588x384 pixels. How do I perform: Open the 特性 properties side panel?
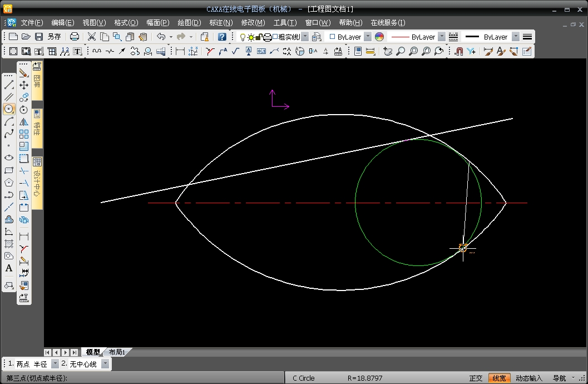coord(37,127)
